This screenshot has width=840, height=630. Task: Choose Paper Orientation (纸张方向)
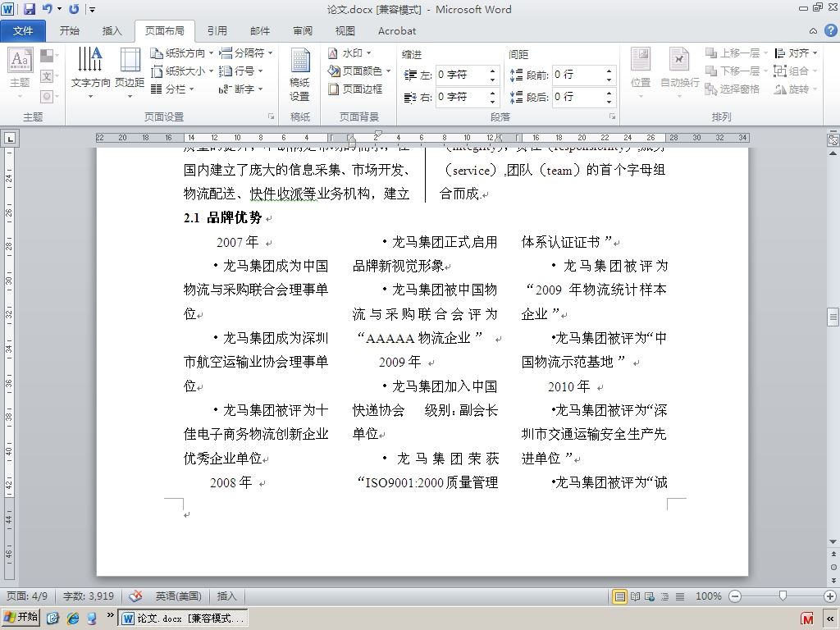[181, 53]
